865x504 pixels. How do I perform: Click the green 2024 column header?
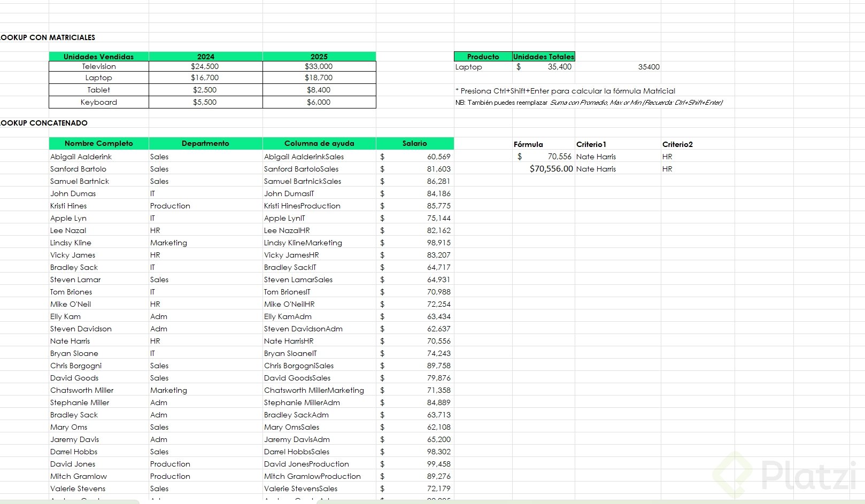(x=206, y=57)
